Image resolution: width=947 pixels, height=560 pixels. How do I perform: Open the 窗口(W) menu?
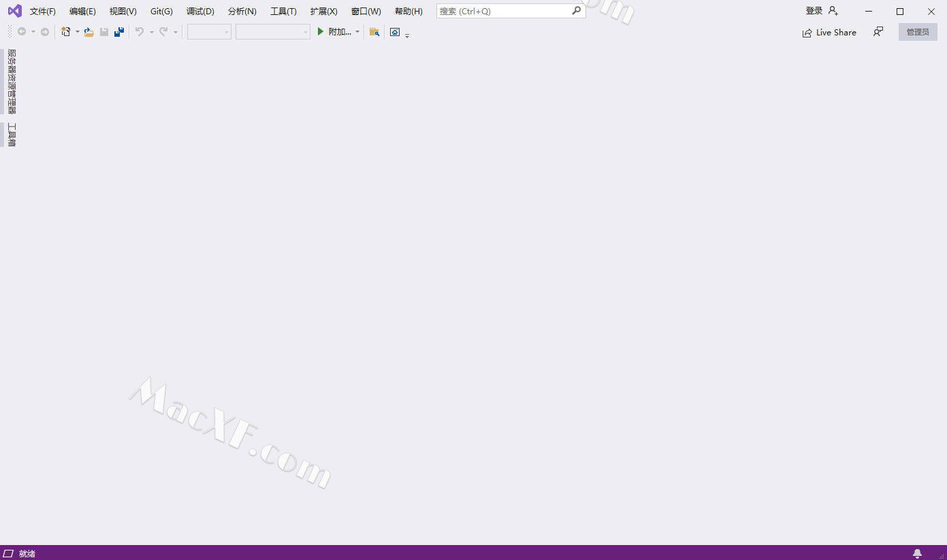(x=366, y=12)
